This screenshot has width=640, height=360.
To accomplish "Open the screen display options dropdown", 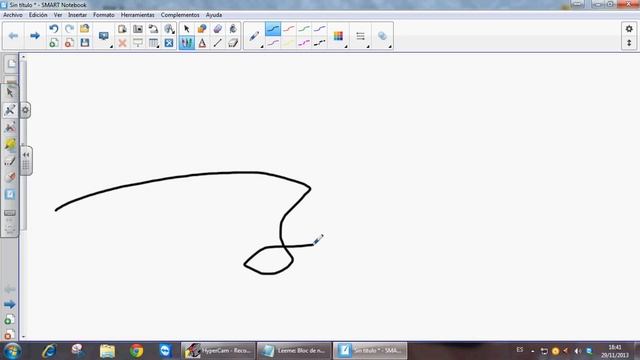I will tap(104, 36).
